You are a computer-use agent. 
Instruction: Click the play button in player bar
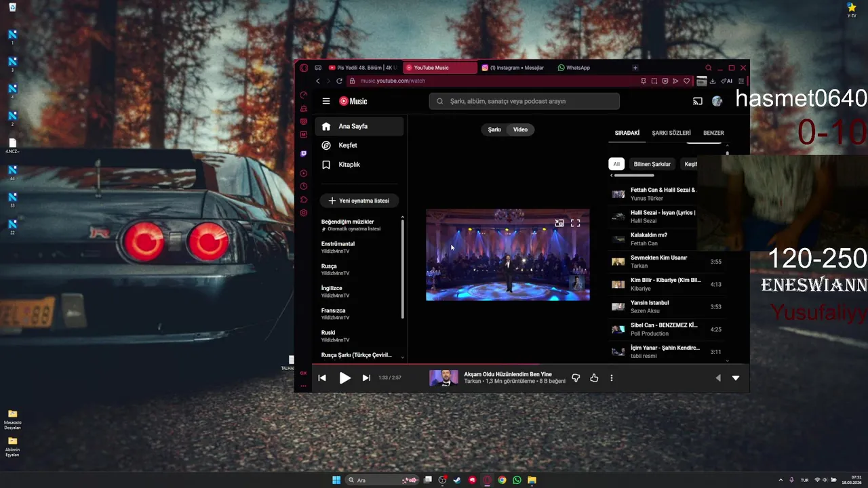(x=344, y=378)
